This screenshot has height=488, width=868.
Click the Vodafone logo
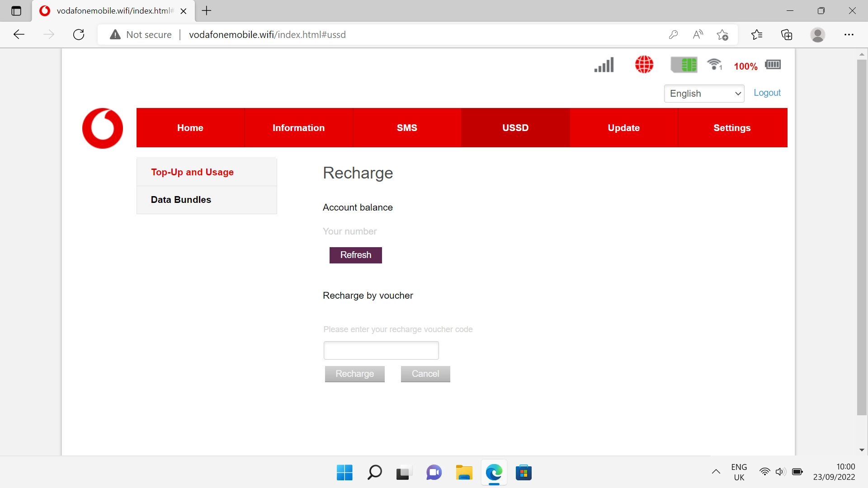click(x=102, y=128)
